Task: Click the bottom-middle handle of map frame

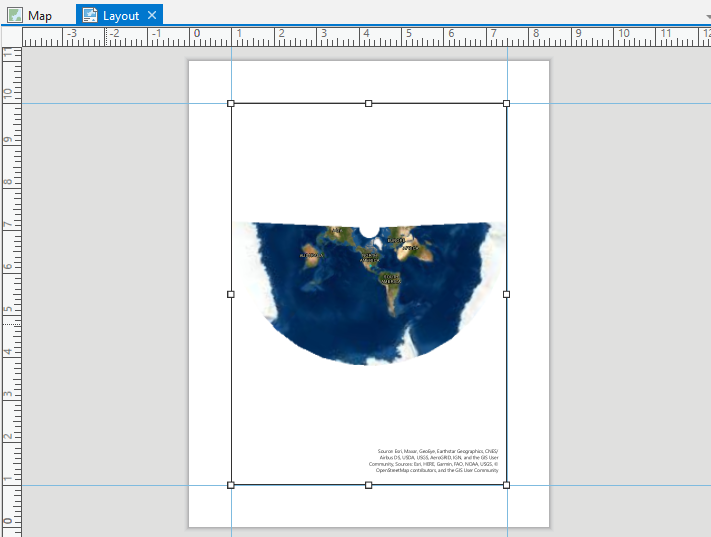Action: (369, 485)
